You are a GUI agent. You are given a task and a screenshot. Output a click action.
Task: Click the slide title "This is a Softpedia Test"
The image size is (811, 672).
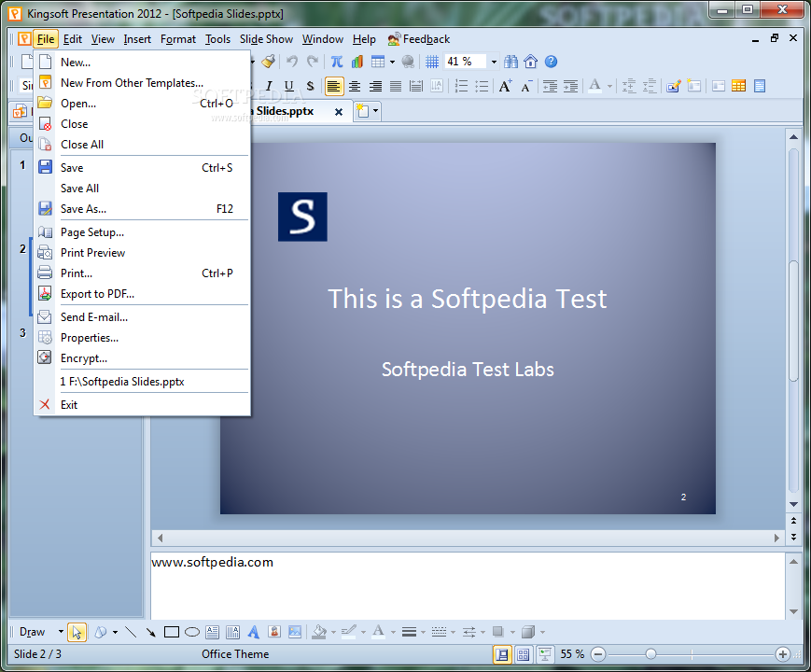click(x=468, y=299)
